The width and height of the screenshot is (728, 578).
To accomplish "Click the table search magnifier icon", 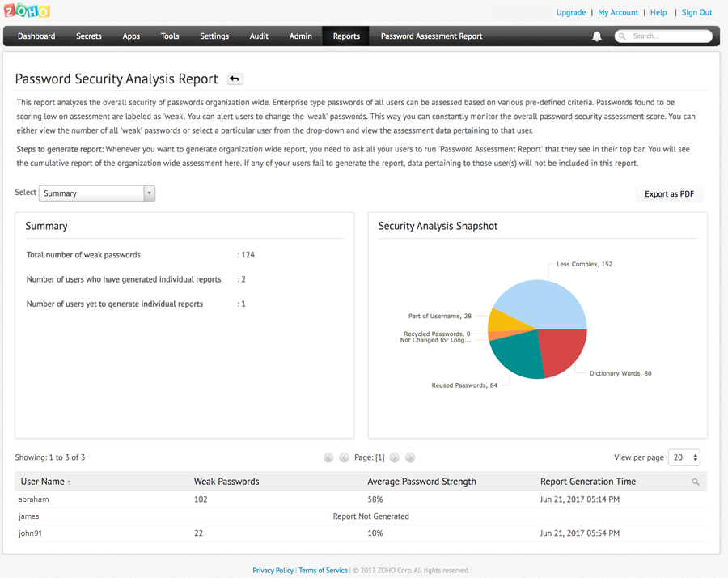I will (696, 482).
